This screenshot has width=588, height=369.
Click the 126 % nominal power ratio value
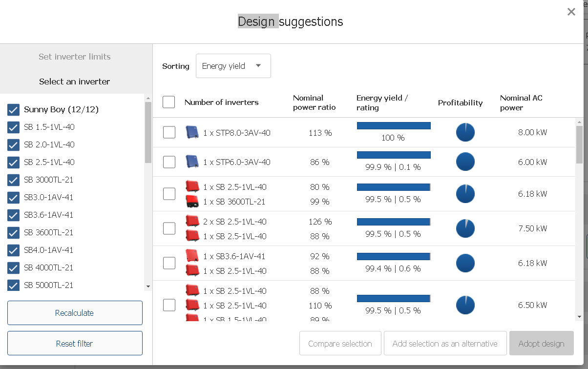[320, 222]
